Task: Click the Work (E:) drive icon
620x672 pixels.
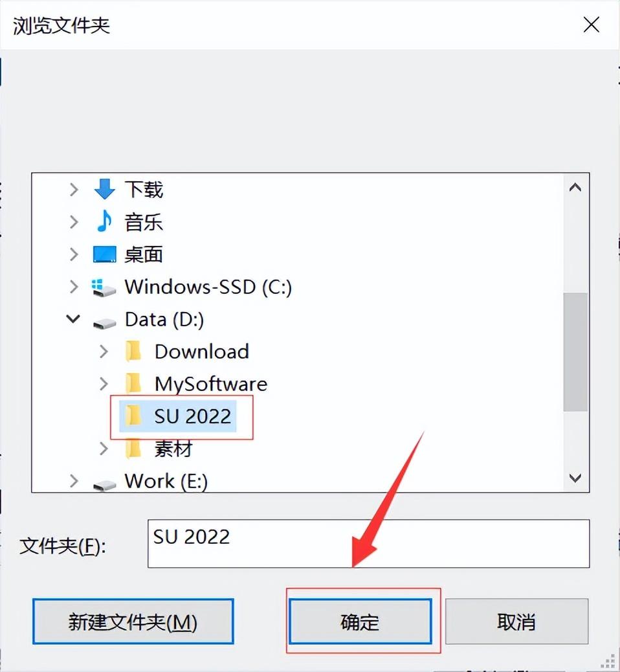Action: point(104,485)
